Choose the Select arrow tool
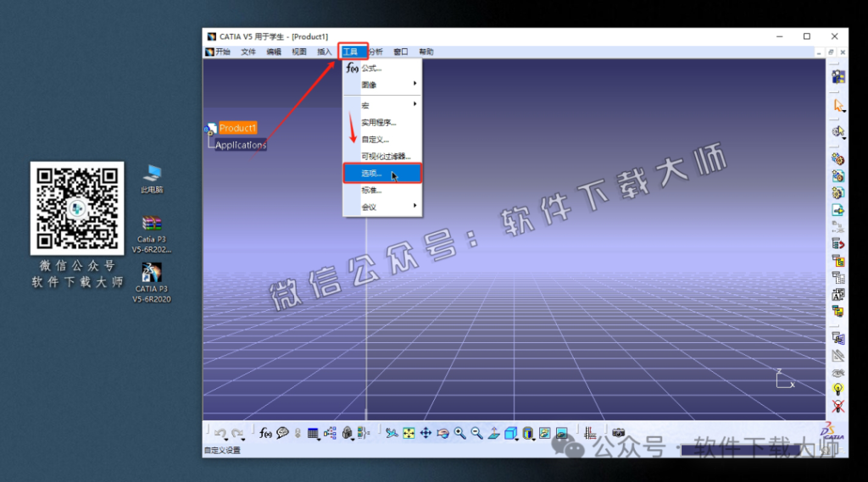Screen dimensions: 868x482 838,105
